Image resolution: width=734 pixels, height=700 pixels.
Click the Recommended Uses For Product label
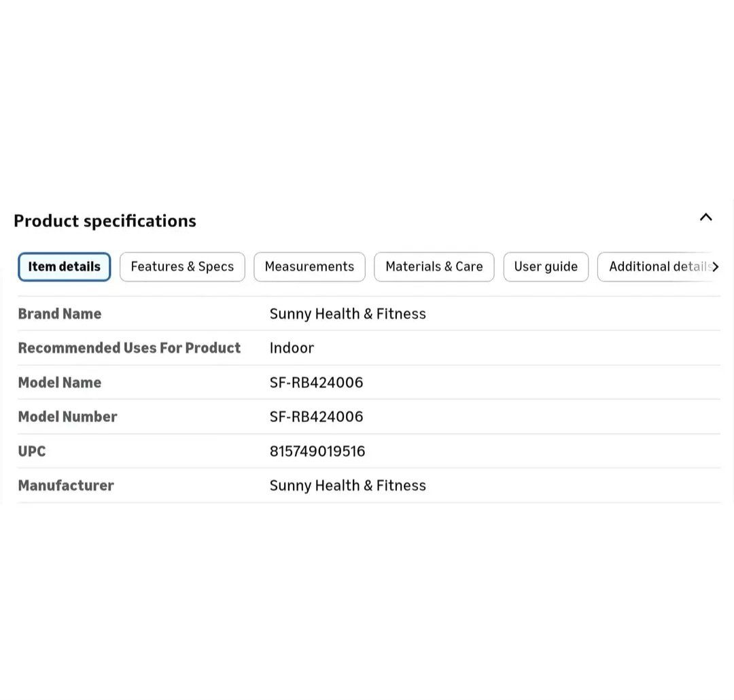tap(129, 347)
